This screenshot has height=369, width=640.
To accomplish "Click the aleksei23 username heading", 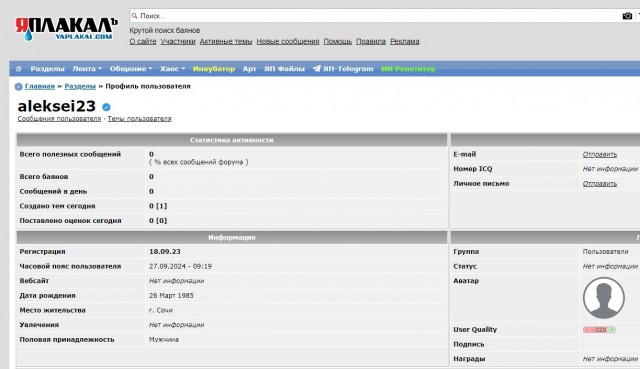I will coord(57,106).
